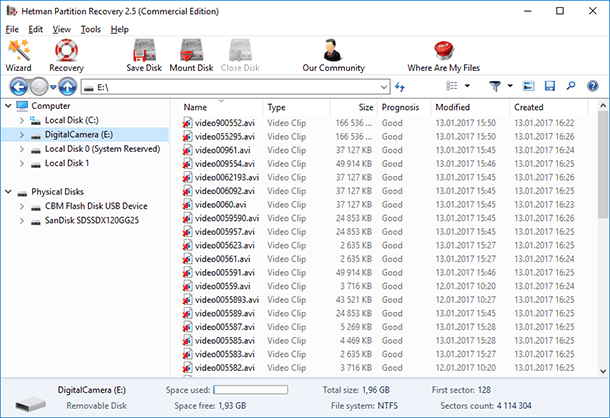Click the file icon of video005582.avi
The image size is (610, 418).
click(x=187, y=368)
